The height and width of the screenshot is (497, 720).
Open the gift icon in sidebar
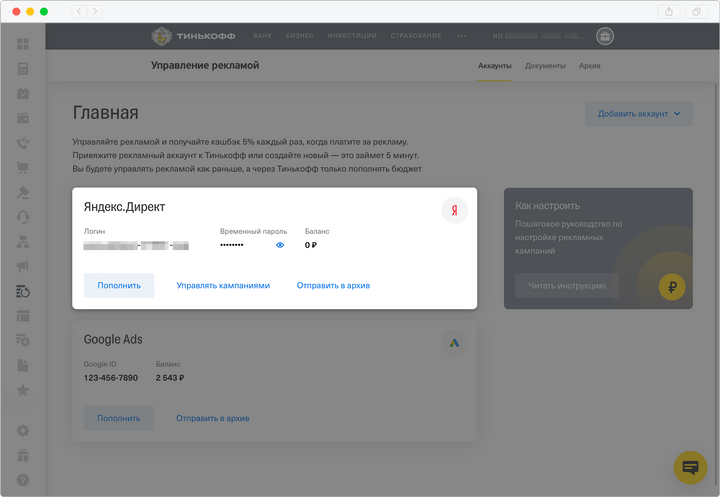pos(22,455)
